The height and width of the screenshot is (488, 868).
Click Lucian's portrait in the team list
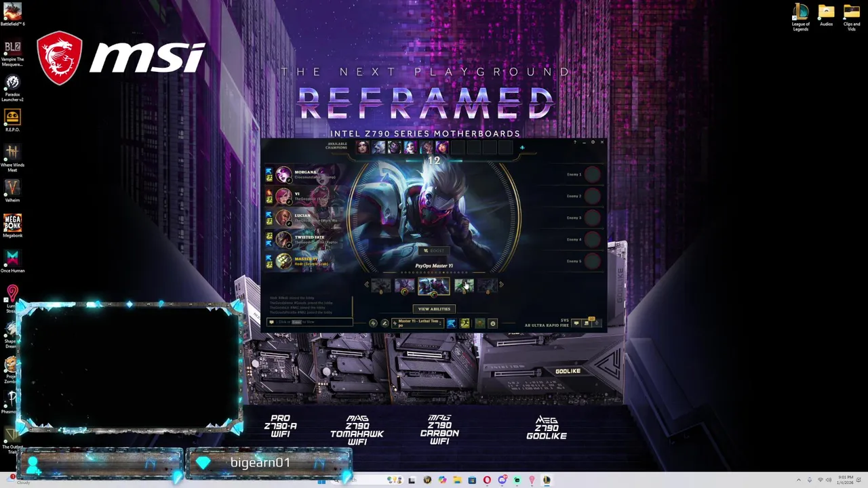pyautogui.click(x=283, y=218)
